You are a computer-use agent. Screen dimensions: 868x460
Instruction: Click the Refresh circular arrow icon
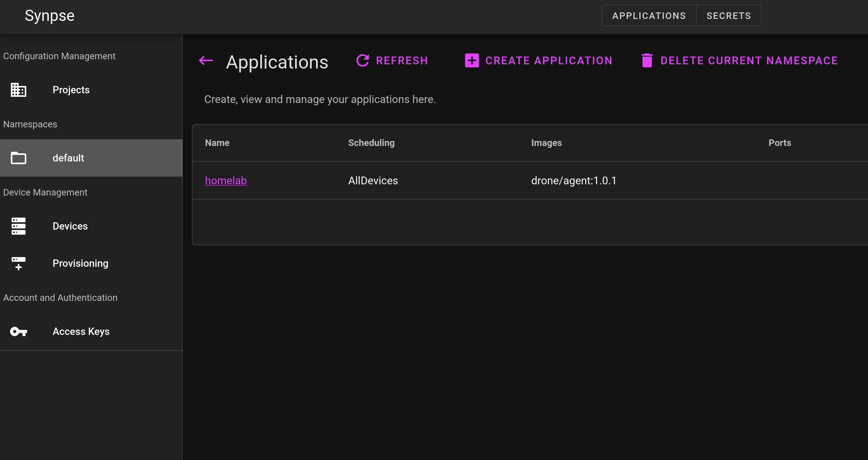(362, 60)
